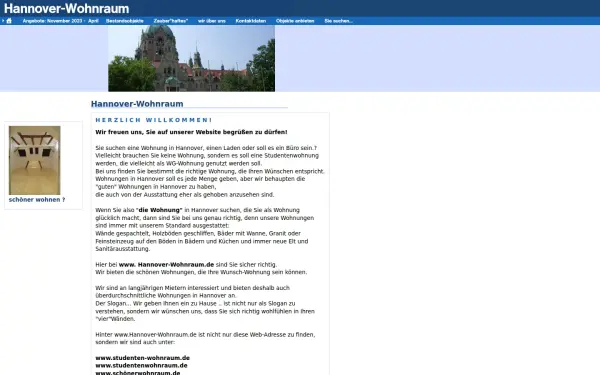600x375 pixels.
Task: Click the bold "die Wohnung" text
Action: pos(159,210)
